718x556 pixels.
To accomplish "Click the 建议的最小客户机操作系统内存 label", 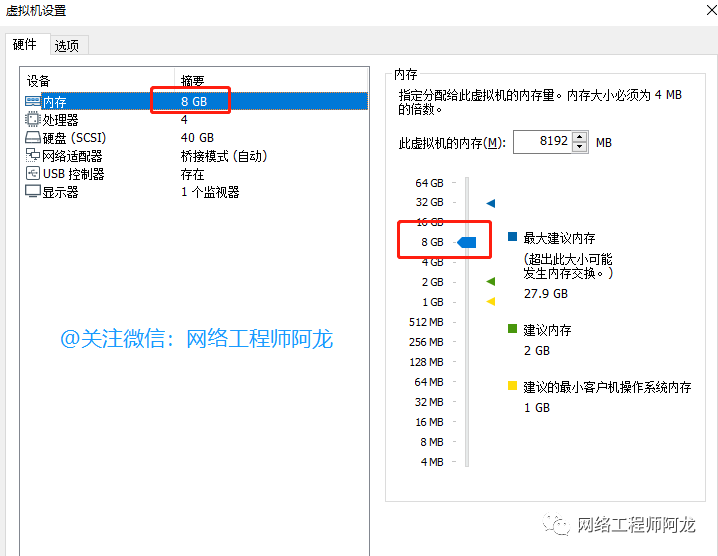I will (x=607, y=387).
